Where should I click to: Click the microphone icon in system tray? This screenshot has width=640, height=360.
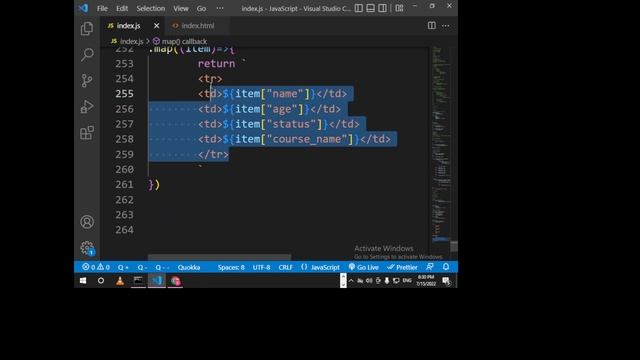pos(387,281)
